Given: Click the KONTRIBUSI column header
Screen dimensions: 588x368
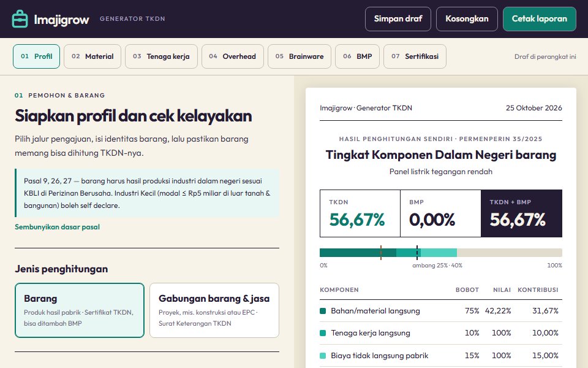Looking at the screenshot, I should (x=538, y=290).
